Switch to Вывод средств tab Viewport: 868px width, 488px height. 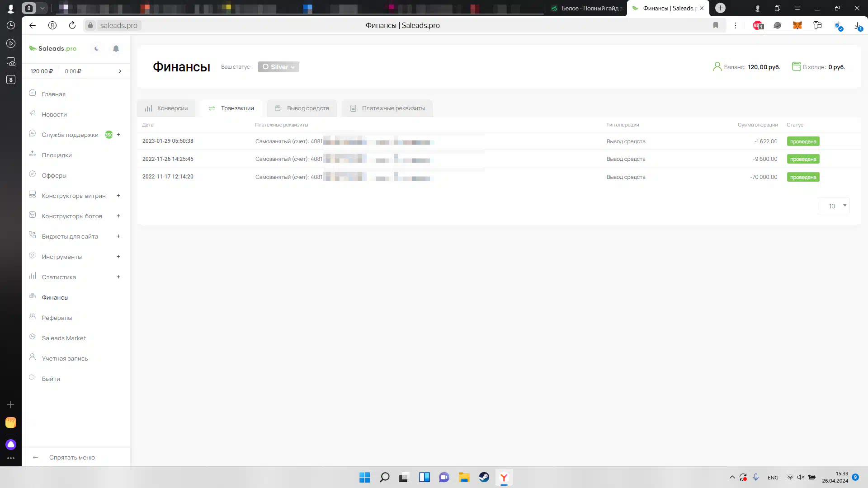click(302, 108)
